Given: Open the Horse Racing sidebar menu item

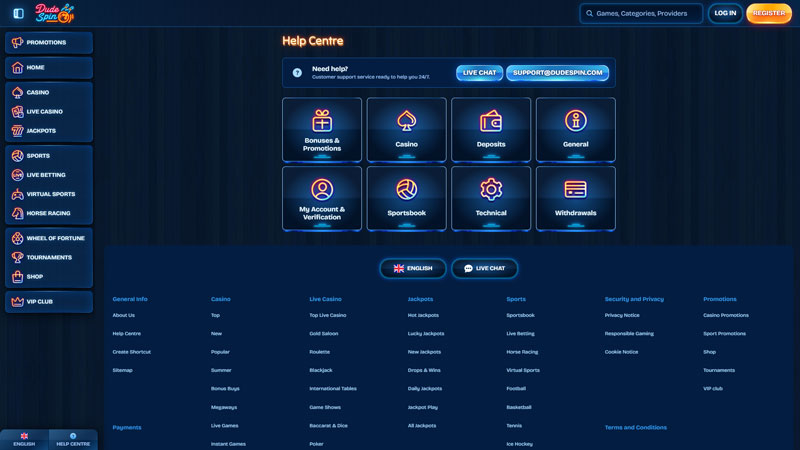Looking at the screenshot, I should (49, 213).
